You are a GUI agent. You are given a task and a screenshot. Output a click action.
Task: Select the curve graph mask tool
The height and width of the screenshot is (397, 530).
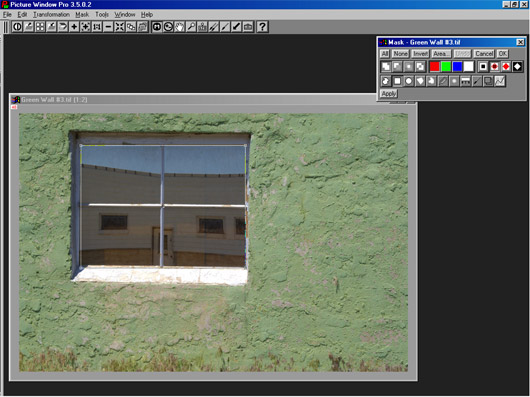tap(500, 81)
